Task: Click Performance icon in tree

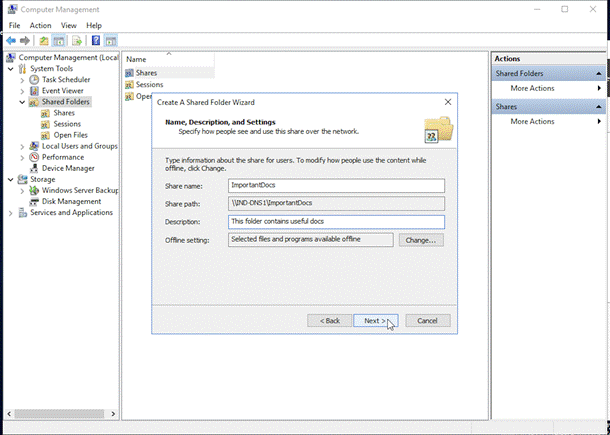Action: pos(34,157)
